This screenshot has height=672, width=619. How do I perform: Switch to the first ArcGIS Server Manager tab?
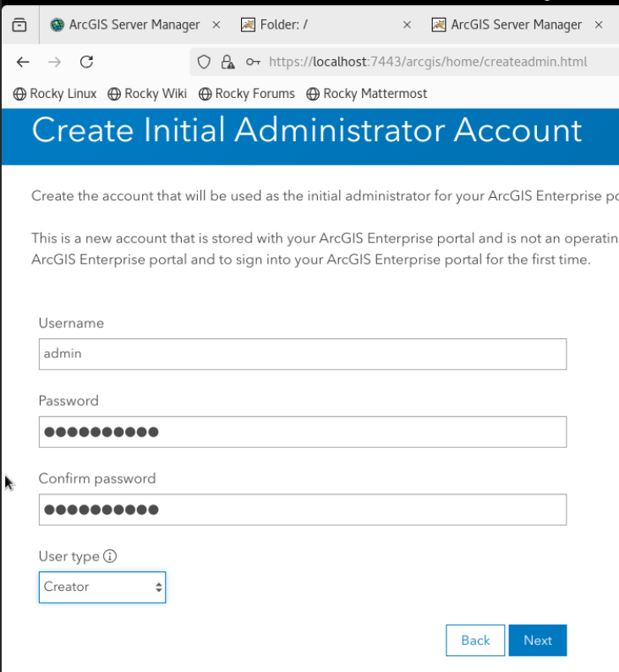[135, 25]
